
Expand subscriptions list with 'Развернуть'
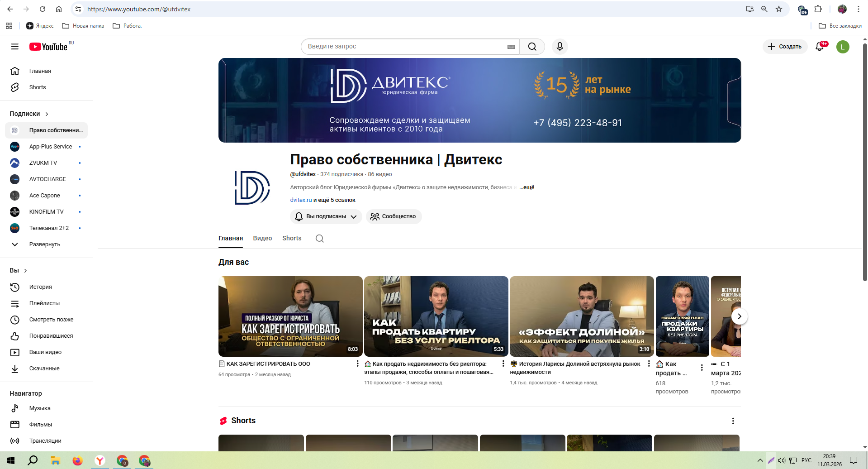pos(44,244)
